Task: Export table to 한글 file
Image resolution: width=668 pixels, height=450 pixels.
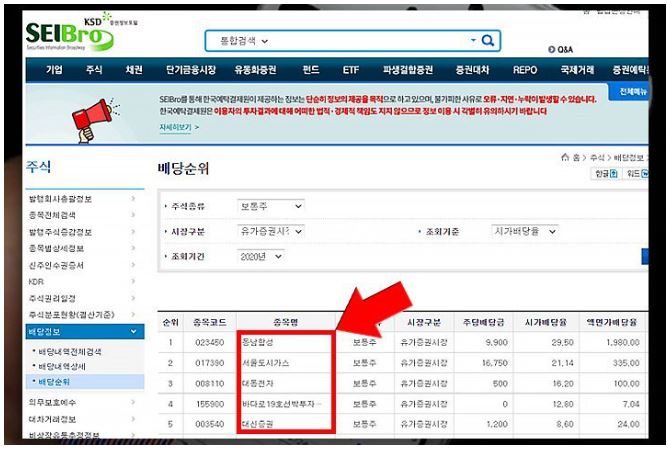Action: 606,173
